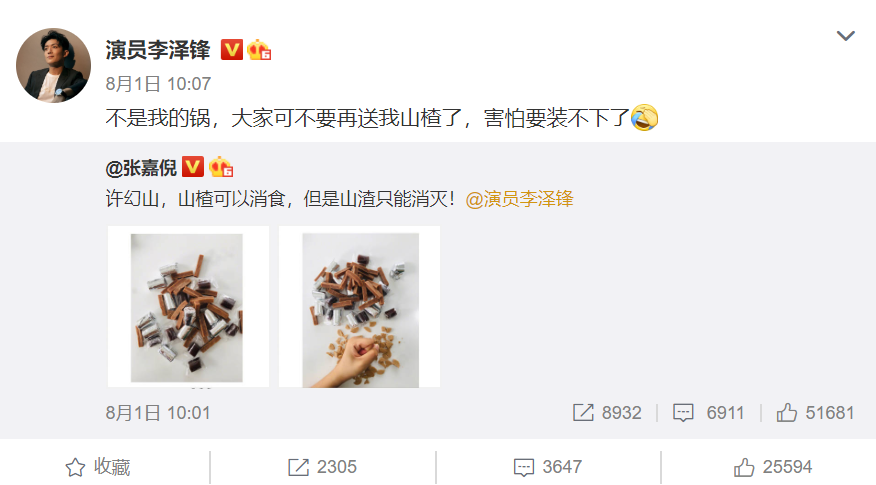876x485 pixels.
Task: Open the @演员李泽锋 mention in the quoted post
Action: click(520, 199)
